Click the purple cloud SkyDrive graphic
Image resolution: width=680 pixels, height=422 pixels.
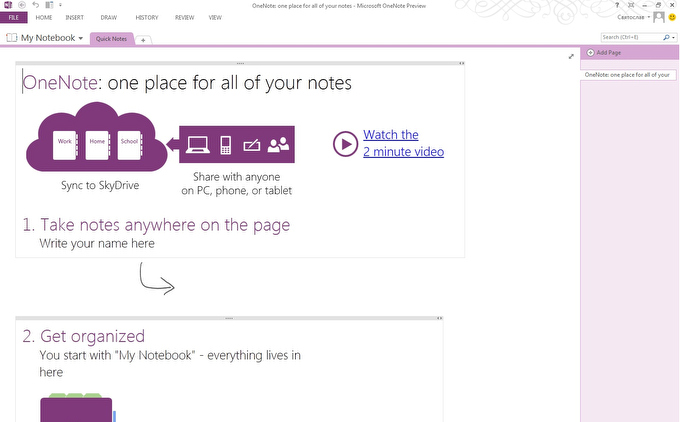coord(97,136)
